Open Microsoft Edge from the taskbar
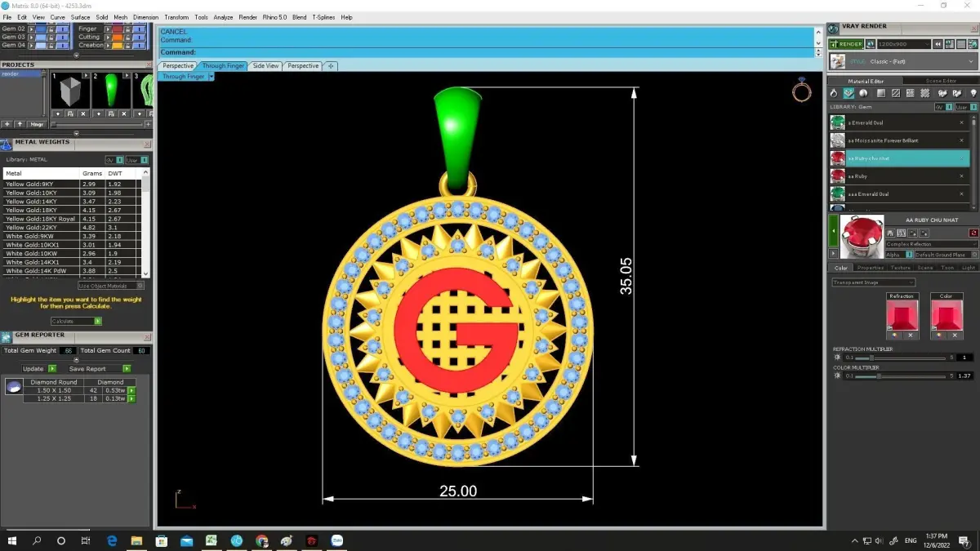Viewport: 980px width, 551px height. pos(112,540)
